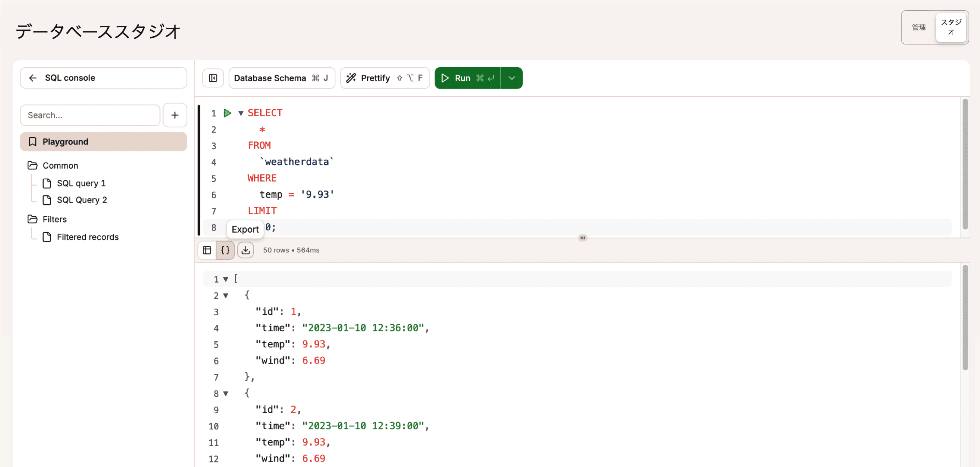This screenshot has height=467, width=980.
Task: Open the Run options dropdown arrow
Action: (x=512, y=78)
